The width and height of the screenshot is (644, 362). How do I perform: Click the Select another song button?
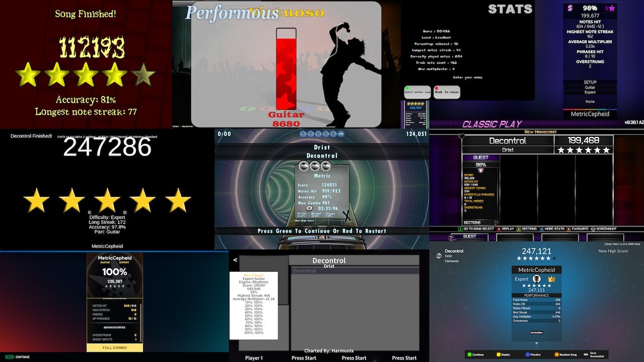(417, 92)
